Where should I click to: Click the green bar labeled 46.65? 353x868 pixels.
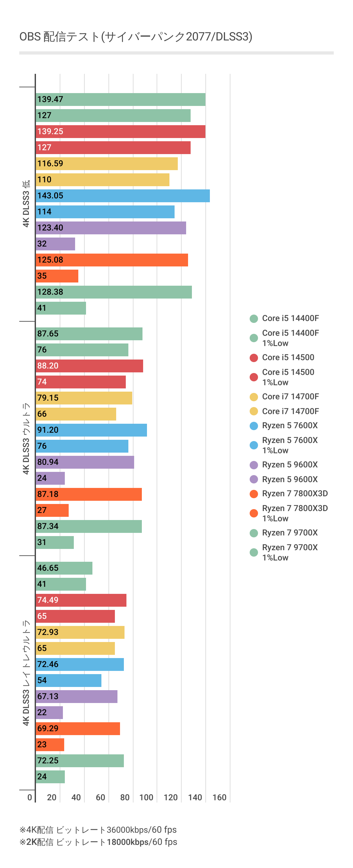coord(64,568)
